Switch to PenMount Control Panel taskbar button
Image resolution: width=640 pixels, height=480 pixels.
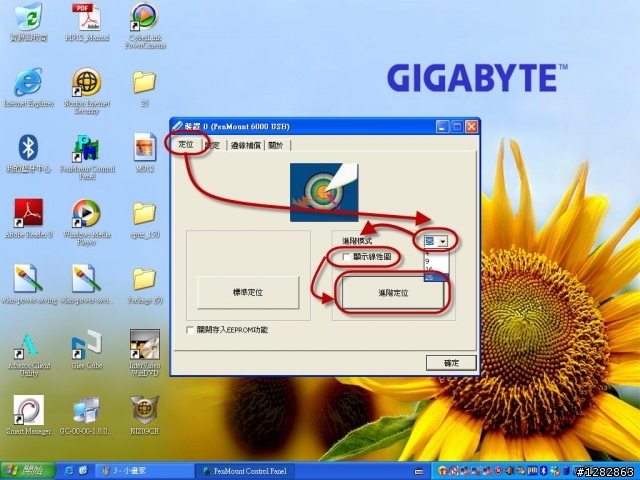245,471
